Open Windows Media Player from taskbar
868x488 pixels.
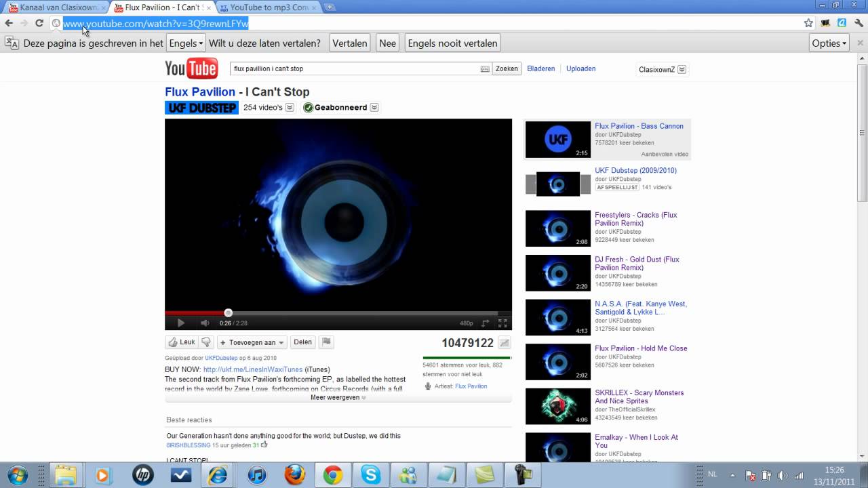tap(103, 475)
